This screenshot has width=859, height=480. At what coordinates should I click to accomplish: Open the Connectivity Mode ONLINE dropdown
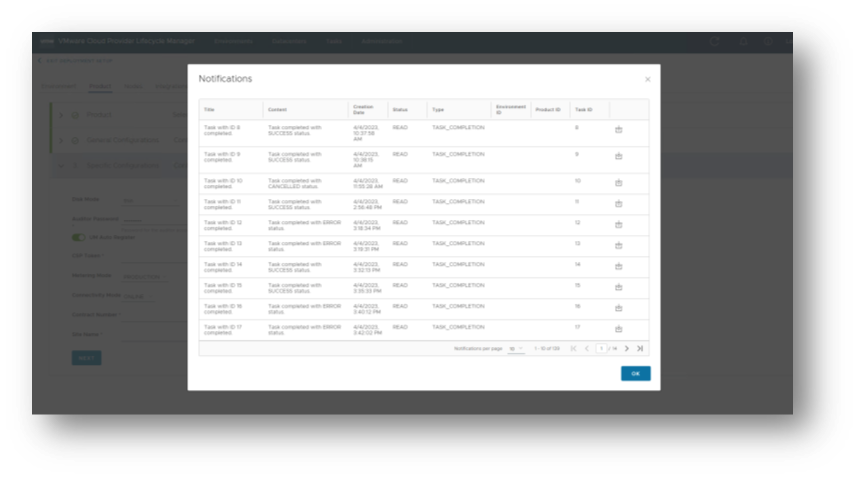coord(138,296)
